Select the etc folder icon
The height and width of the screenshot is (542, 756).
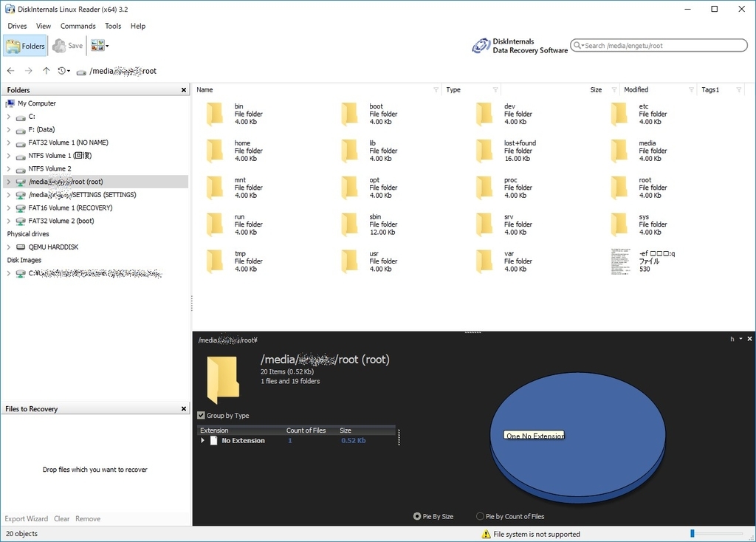[619, 114]
